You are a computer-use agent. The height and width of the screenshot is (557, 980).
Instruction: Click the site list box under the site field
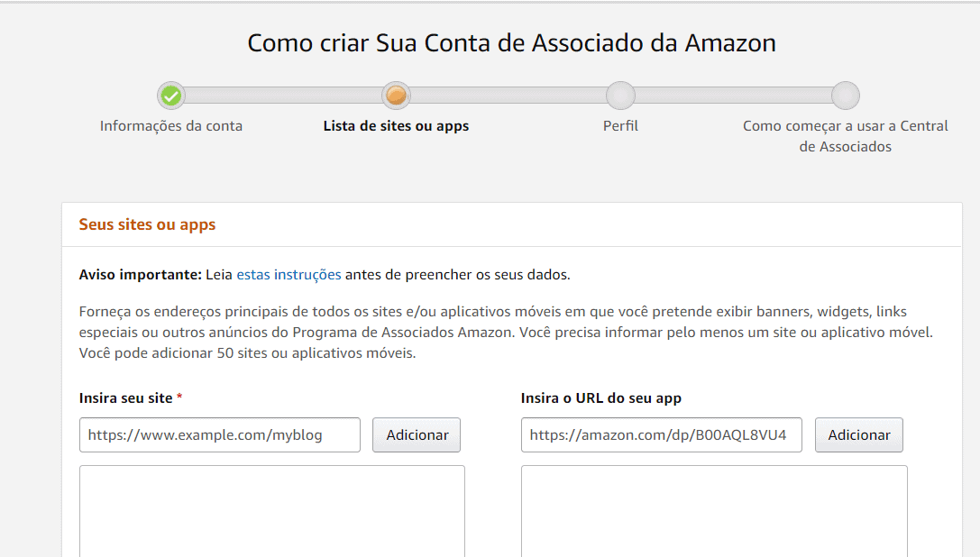click(x=271, y=510)
